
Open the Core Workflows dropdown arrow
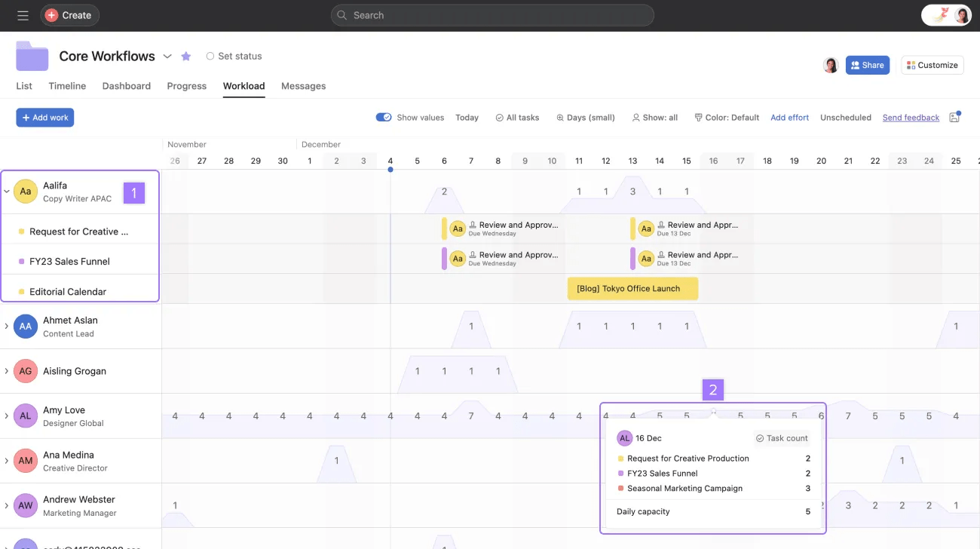[x=167, y=56]
